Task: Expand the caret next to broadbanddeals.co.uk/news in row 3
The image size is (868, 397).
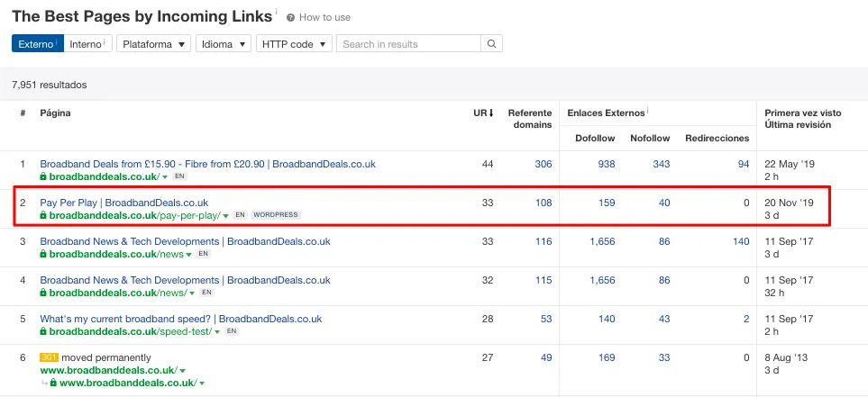Action: 189,255
